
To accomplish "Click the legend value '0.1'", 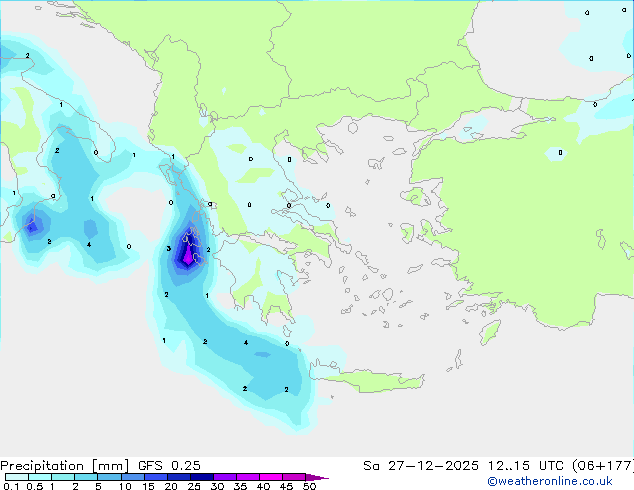I will 11,486.
